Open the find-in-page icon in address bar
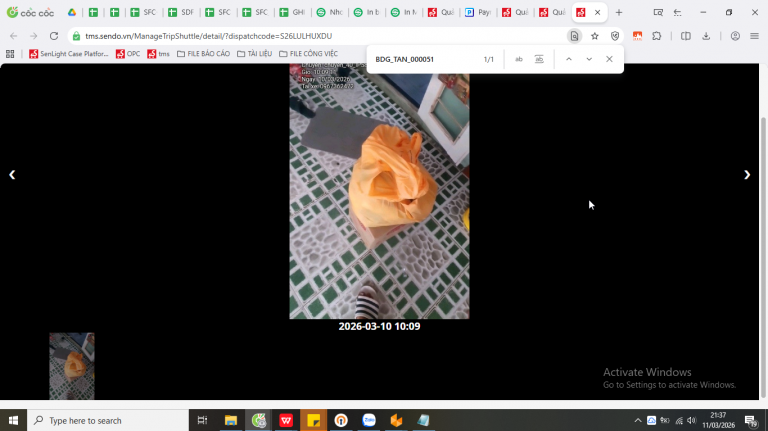The height and width of the screenshot is (431, 768). point(574,36)
